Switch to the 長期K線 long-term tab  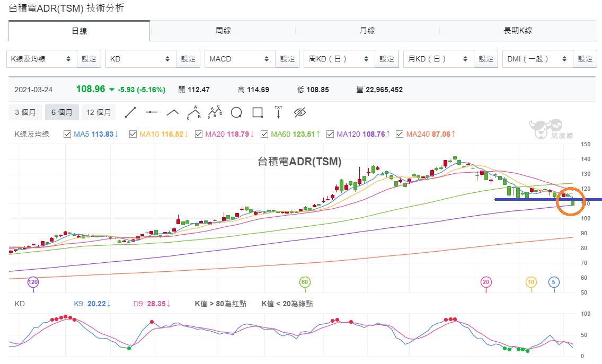pos(518,31)
